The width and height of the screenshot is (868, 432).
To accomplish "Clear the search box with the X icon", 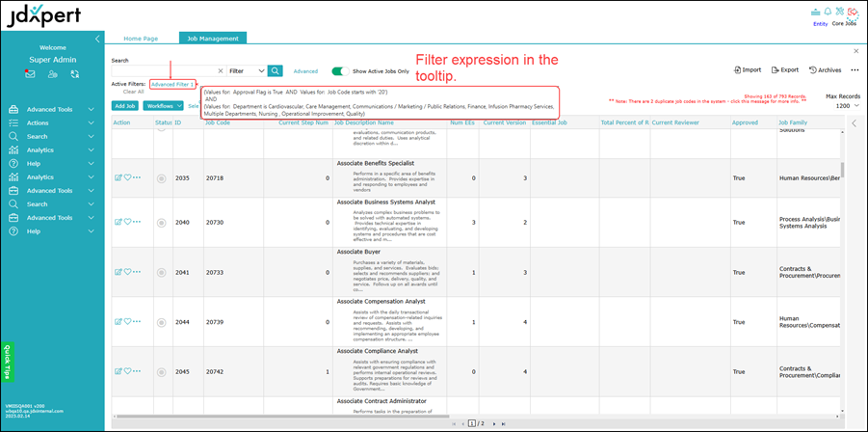I will tap(221, 71).
